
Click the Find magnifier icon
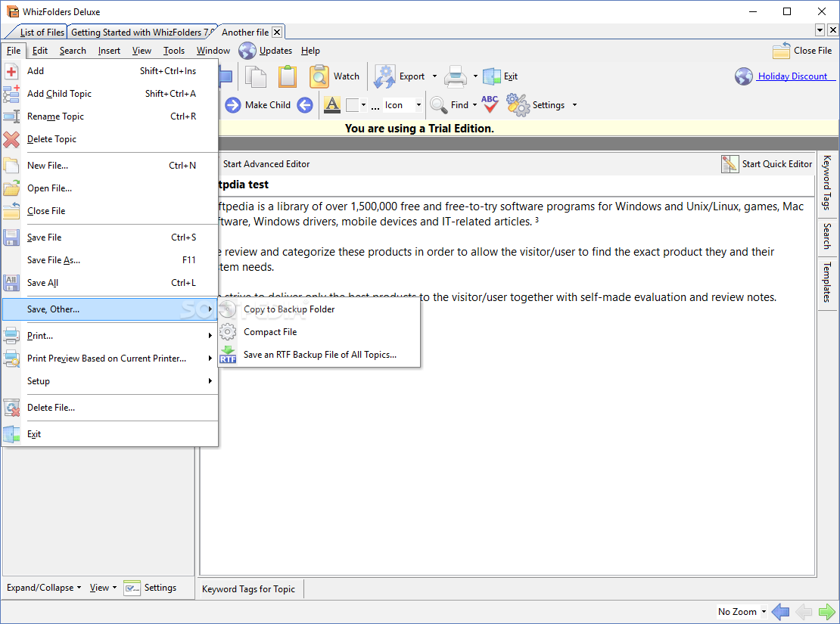tap(439, 105)
